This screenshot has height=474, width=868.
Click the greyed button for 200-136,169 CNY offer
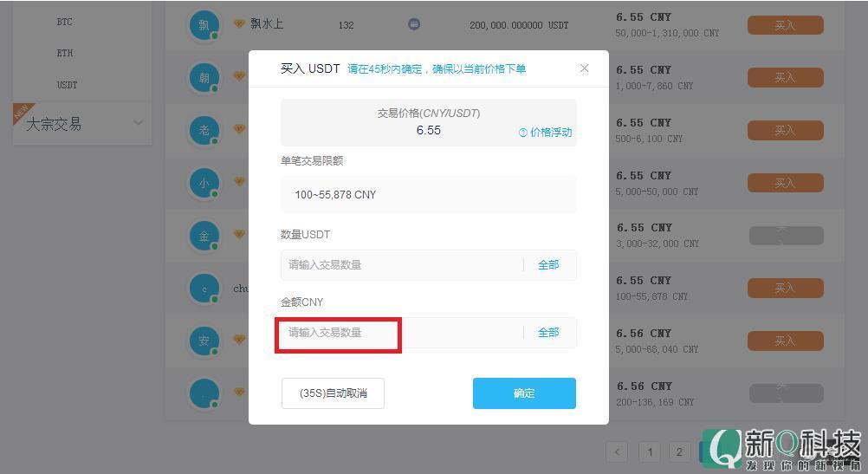click(786, 393)
